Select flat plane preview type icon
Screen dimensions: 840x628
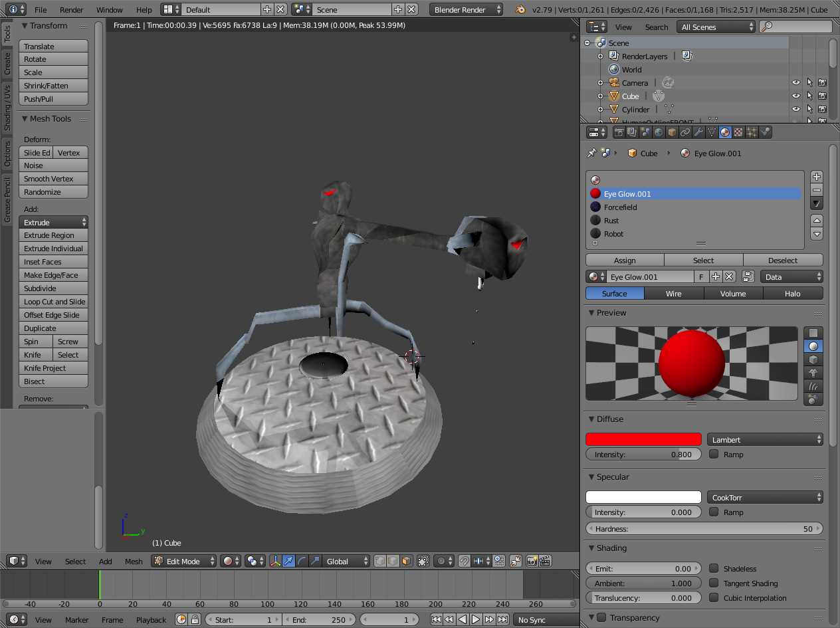click(x=813, y=333)
